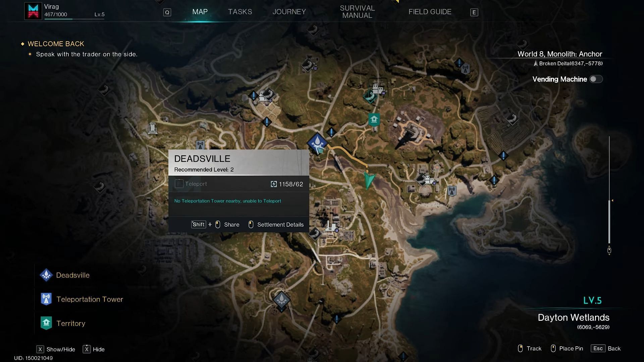644x362 pixels.
Task: Expand the SURVIVAL MANUAL section
Action: 357,11
